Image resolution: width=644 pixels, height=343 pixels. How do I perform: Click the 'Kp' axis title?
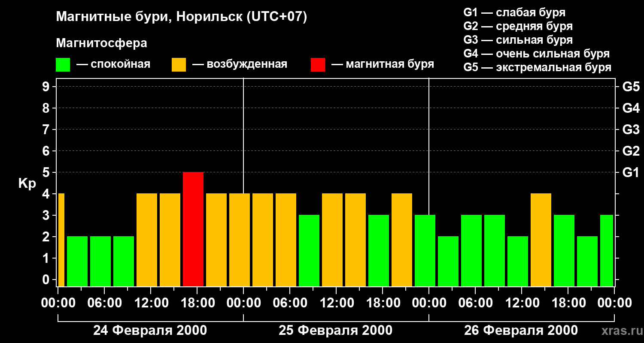27,183
